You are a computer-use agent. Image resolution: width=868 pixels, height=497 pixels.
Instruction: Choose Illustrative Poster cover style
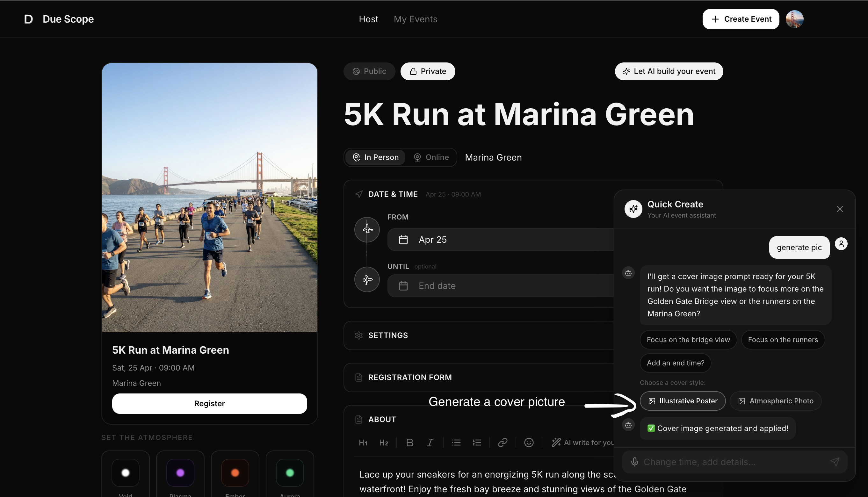pyautogui.click(x=683, y=401)
